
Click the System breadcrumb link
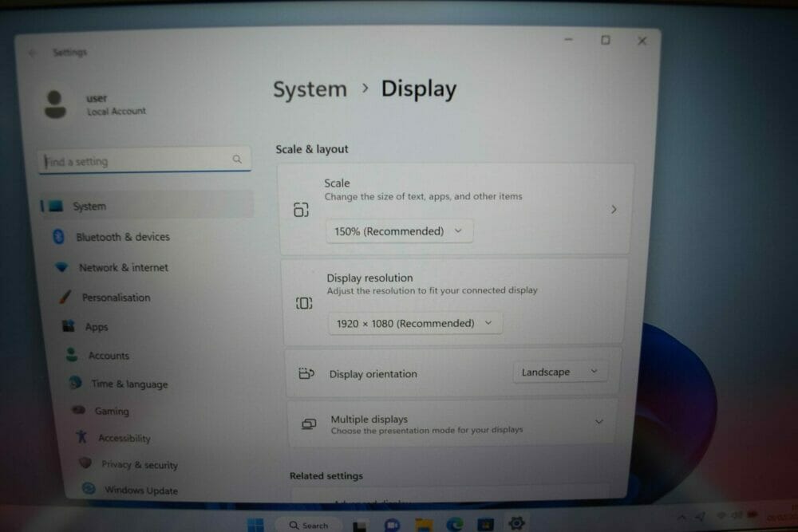[310, 89]
